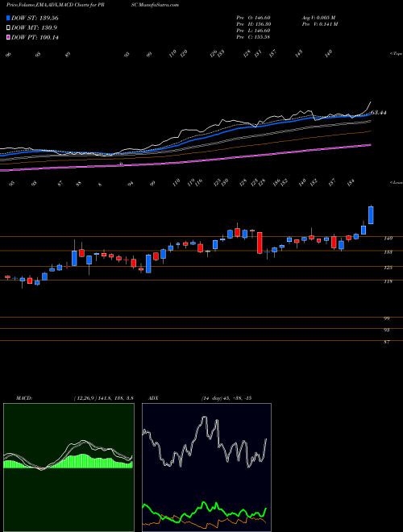Screen dimensions: 403x532
Task: Click the green MACD histogram panel
Action: [69, 468]
